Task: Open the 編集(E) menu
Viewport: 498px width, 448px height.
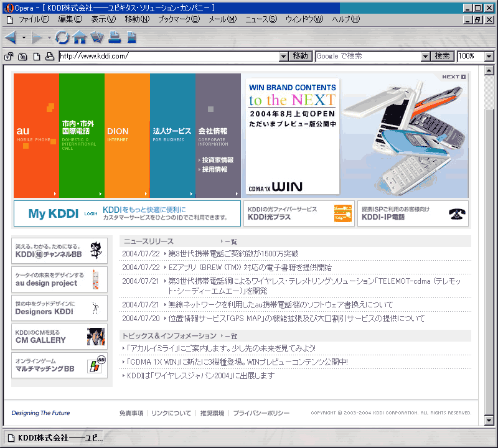Action: (x=70, y=20)
